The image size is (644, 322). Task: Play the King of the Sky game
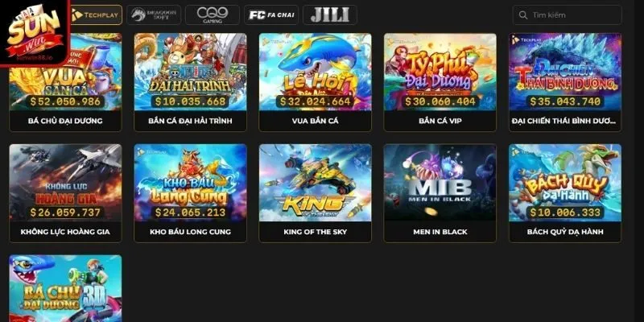point(315,193)
